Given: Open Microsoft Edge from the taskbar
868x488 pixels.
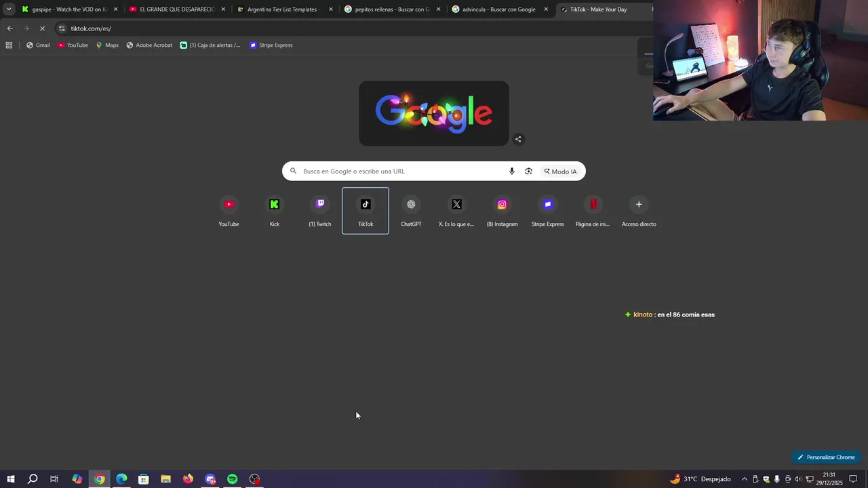Looking at the screenshot, I should pyautogui.click(x=121, y=479).
